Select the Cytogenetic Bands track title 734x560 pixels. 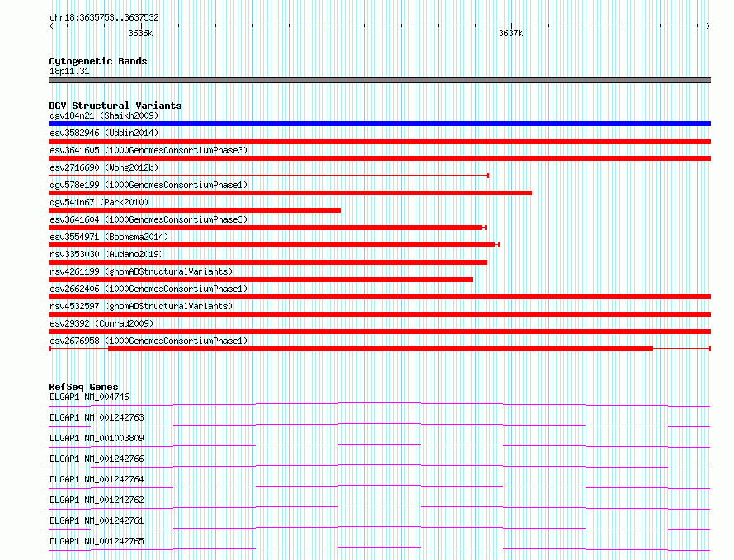point(98,61)
